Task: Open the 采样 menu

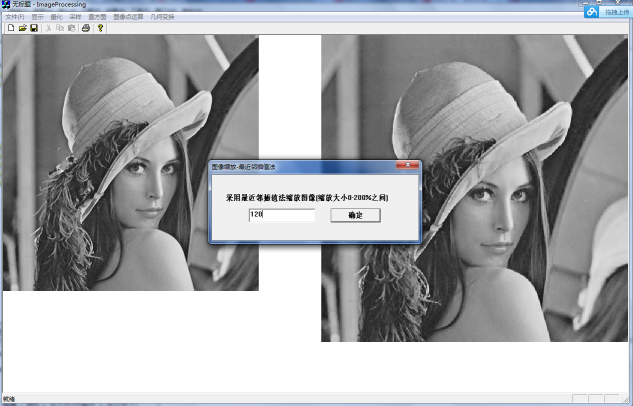Action: coord(75,17)
